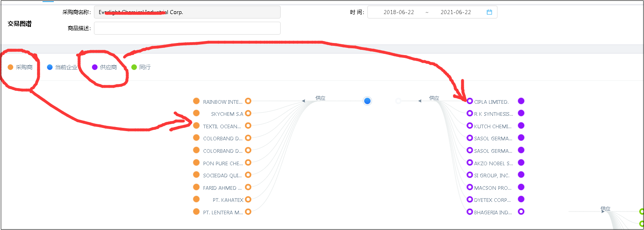Click purple ring node before AKZO NOBEL S...
This screenshot has height=230, width=644.
pos(470,162)
